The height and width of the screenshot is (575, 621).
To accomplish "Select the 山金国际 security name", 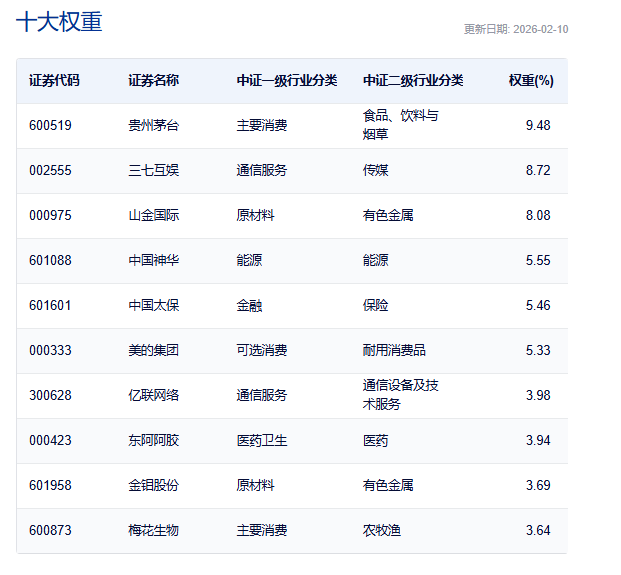I will pos(154,215).
